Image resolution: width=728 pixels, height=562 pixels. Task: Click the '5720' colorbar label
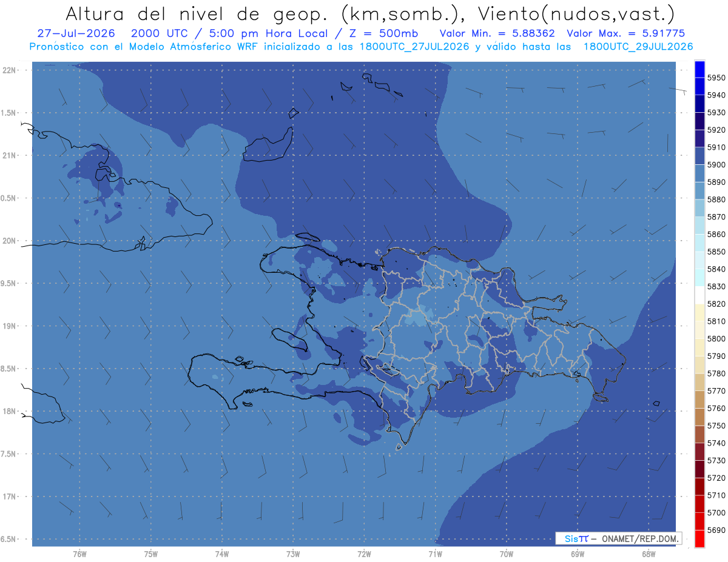point(717,478)
